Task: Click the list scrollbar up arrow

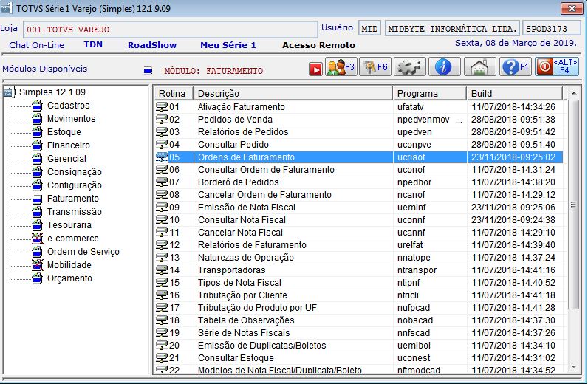Action: click(x=574, y=92)
